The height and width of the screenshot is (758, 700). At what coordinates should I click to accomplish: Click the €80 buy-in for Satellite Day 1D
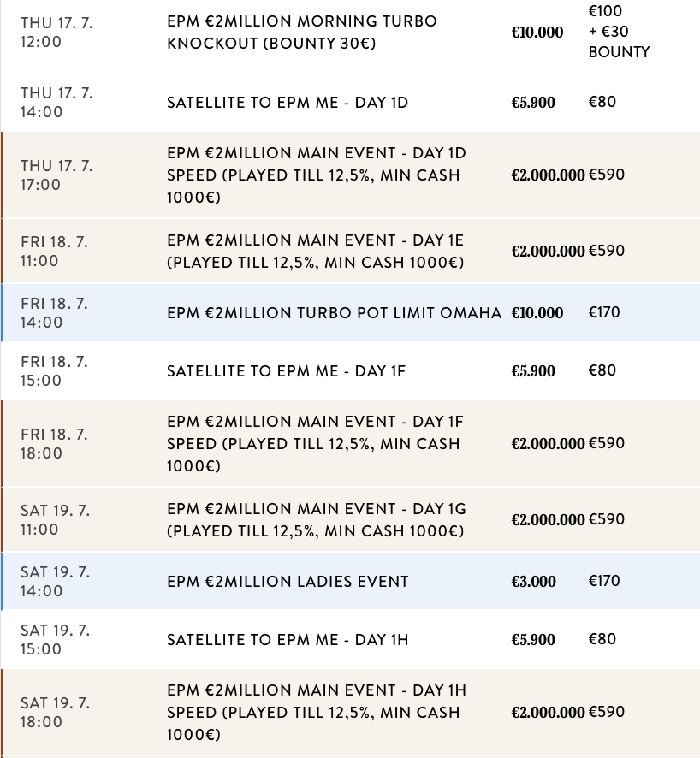(x=602, y=102)
